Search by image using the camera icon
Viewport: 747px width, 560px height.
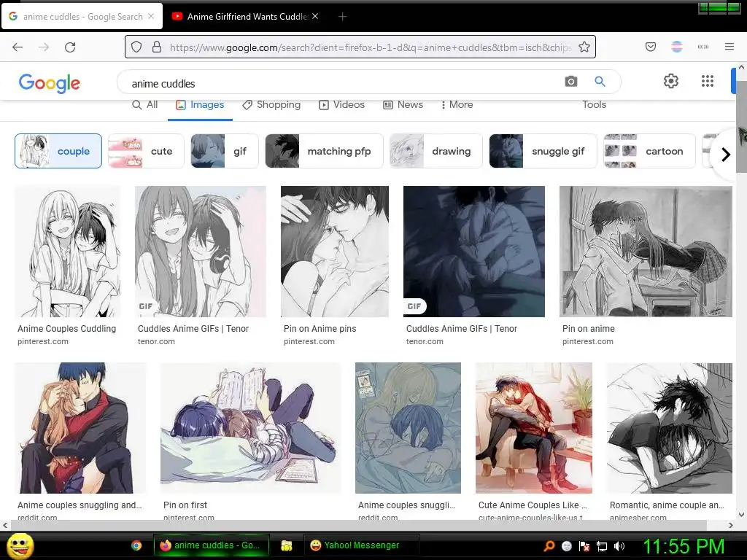pos(570,82)
